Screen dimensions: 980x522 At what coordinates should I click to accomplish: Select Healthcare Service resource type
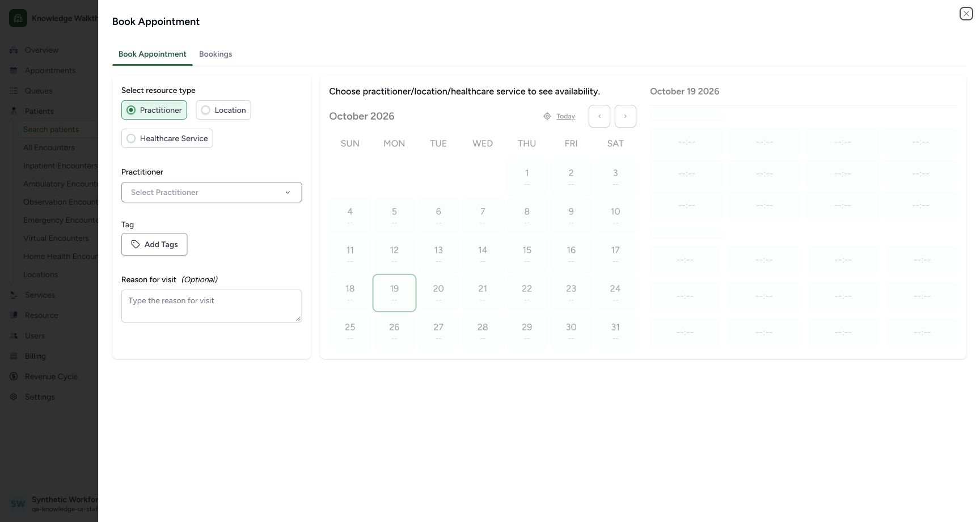[x=167, y=138]
